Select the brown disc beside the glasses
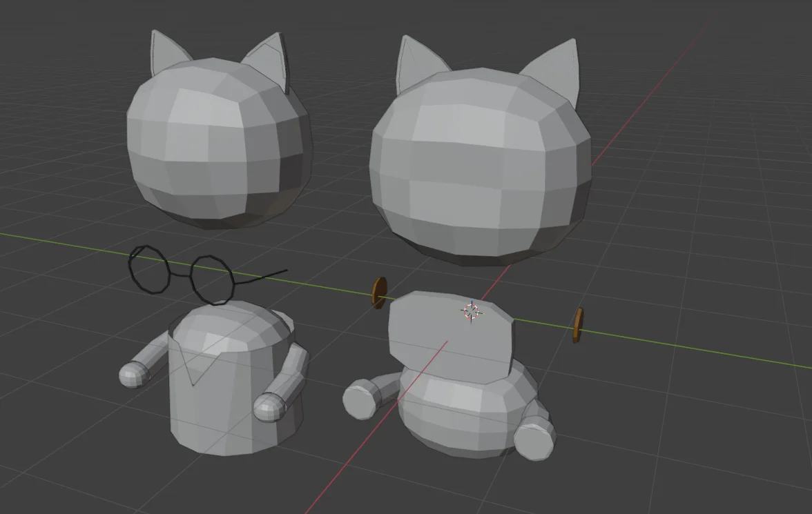Screen dimensions: 812x514 click(380, 293)
